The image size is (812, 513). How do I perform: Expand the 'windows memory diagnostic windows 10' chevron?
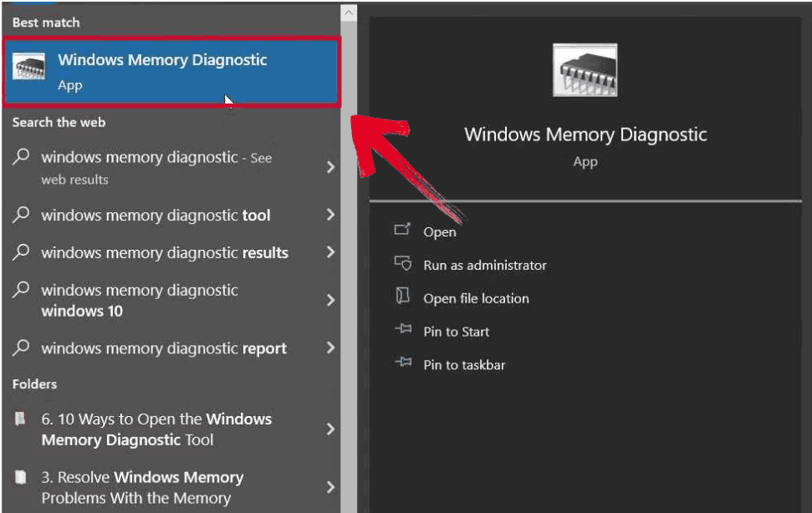click(330, 300)
